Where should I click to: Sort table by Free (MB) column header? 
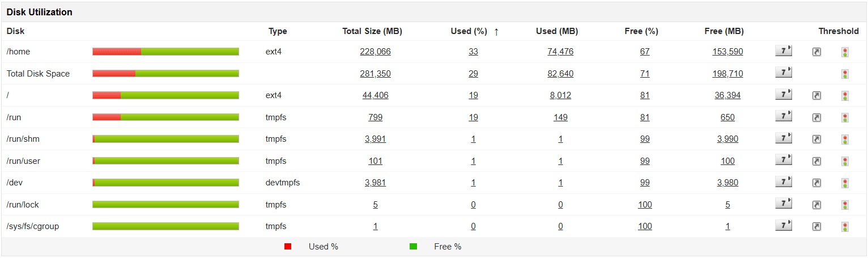(724, 32)
